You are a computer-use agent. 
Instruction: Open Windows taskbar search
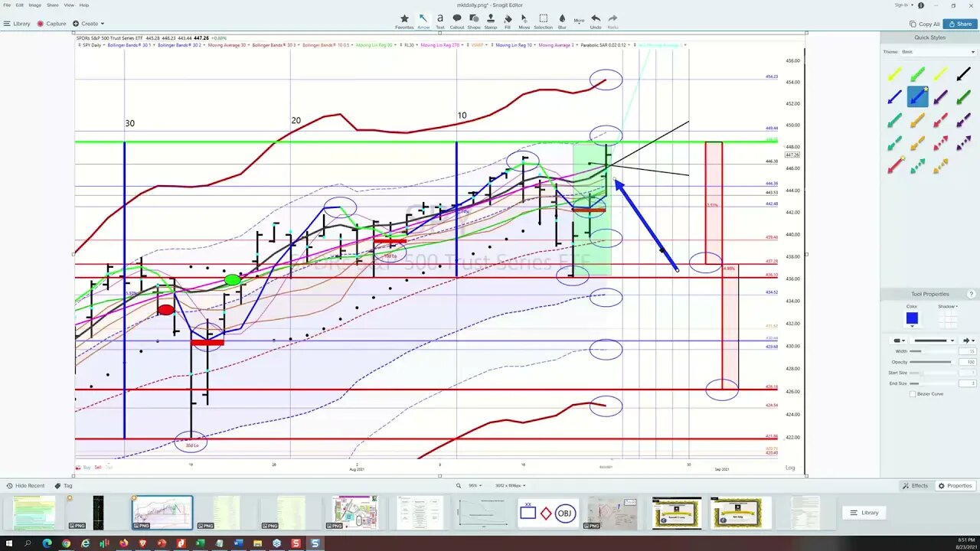tap(28, 543)
